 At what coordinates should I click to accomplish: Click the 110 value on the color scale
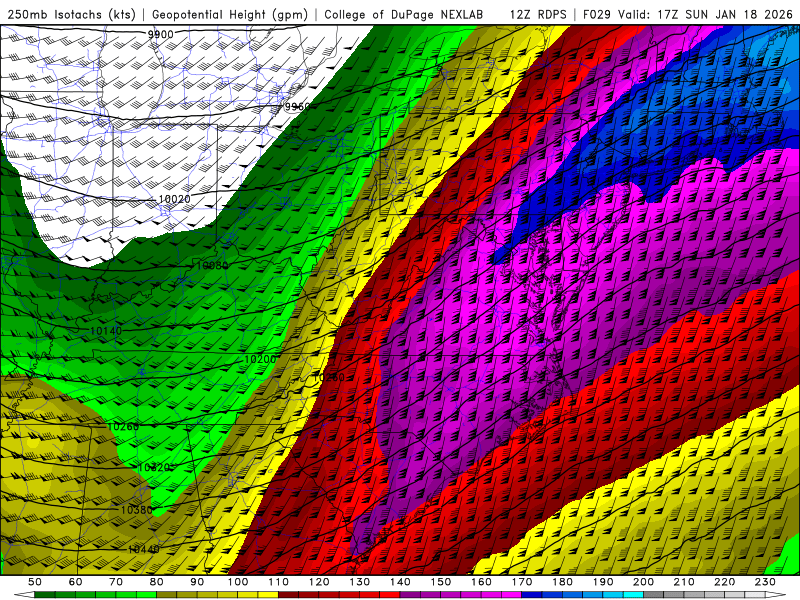click(x=279, y=582)
